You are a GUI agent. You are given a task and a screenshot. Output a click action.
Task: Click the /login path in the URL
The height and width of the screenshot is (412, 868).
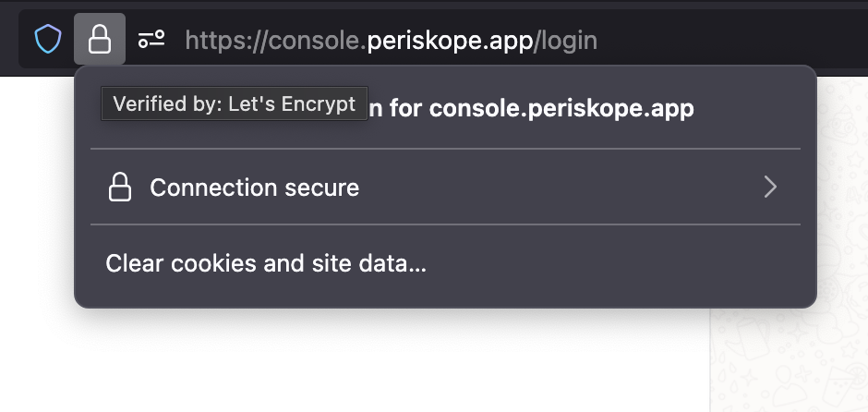pyautogui.click(x=565, y=41)
